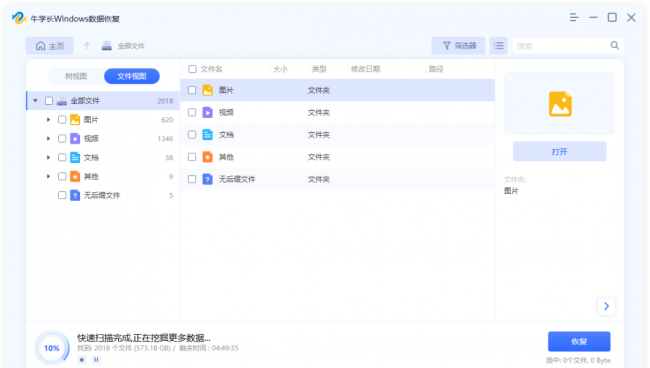
Task: Check the 文档 row checkbox in file list
Action: coord(192,135)
